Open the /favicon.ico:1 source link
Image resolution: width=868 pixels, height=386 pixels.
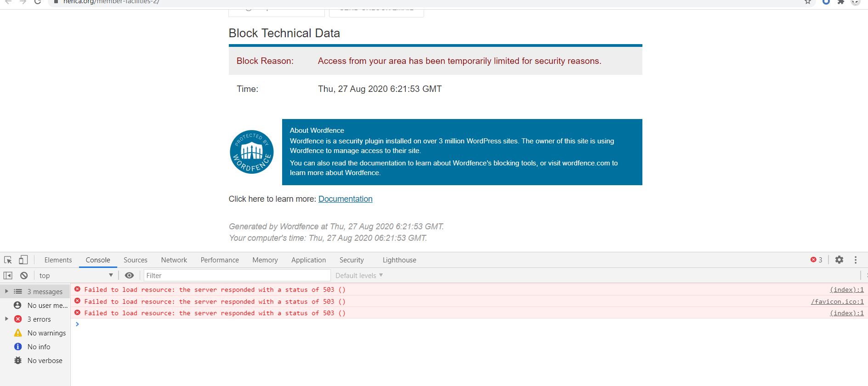837,301
